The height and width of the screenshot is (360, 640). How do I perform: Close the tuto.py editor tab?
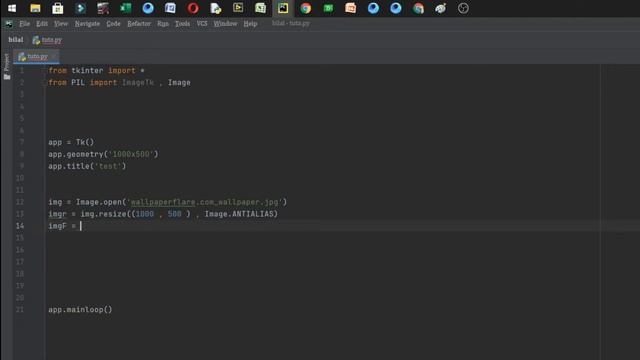tap(54, 56)
